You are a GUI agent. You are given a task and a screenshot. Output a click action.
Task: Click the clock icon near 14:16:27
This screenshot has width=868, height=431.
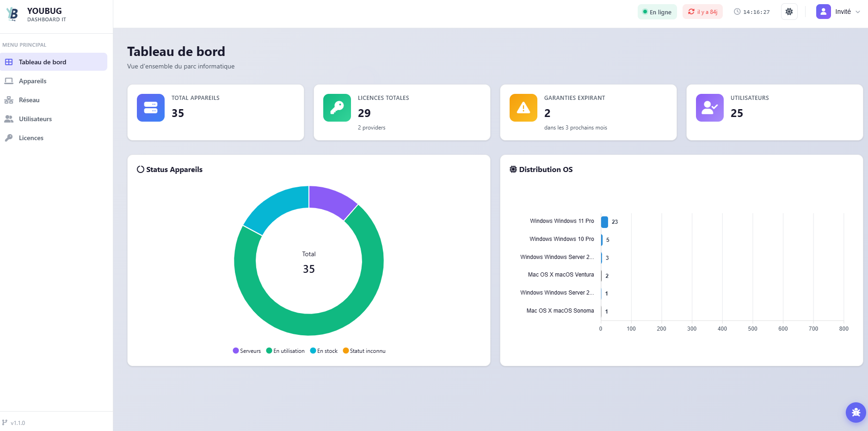737,12
